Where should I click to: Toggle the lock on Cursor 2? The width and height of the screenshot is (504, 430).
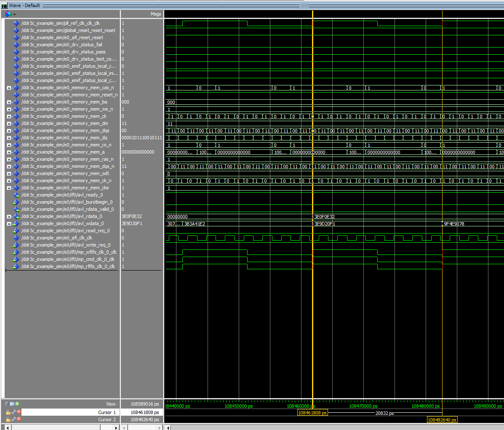pyautogui.click(x=8, y=419)
